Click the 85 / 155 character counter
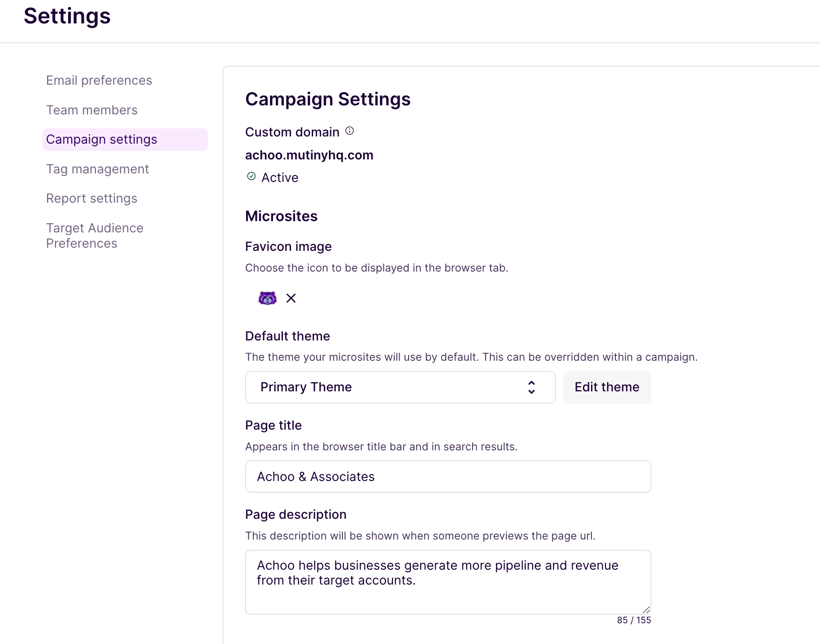Image resolution: width=819 pixels, height=644 pixels. (634, 620)
